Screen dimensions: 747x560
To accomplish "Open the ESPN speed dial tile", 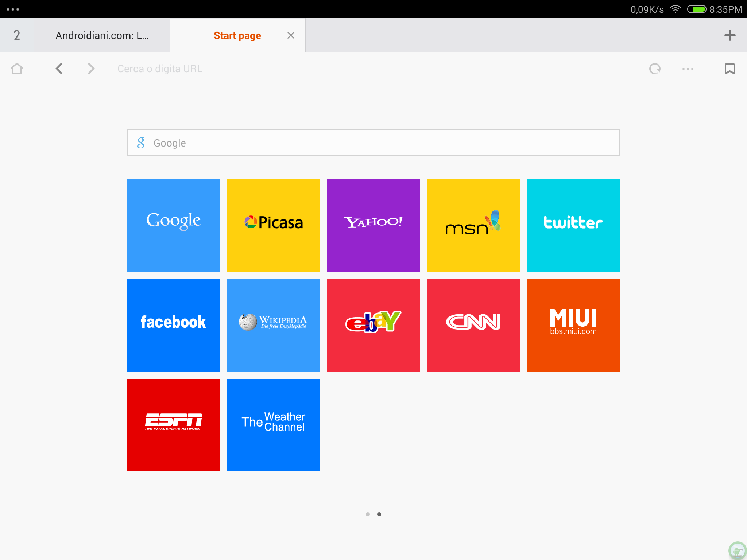I will pyautogui.click(x=174, y=425).
